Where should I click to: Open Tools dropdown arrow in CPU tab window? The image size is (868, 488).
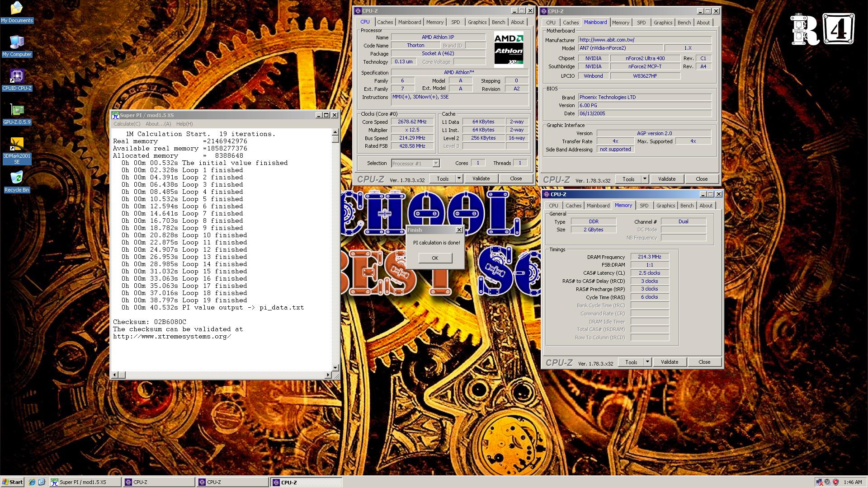[459, 178]
